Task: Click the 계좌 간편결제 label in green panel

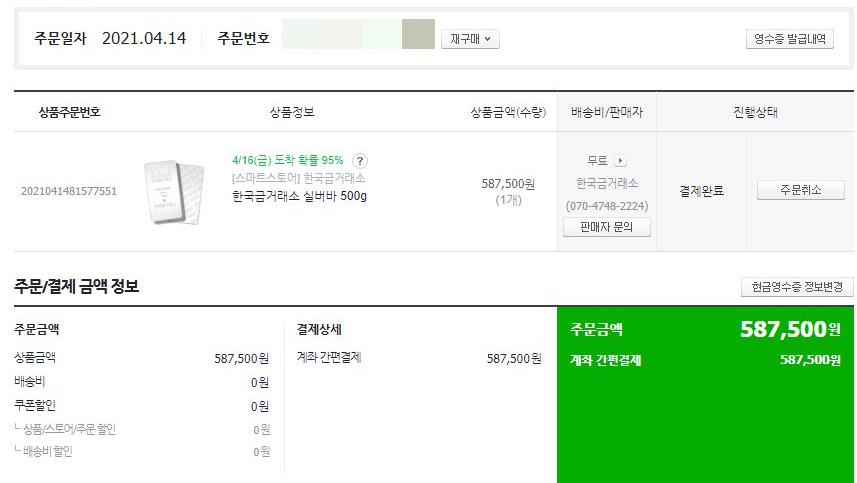Action: 606,360
